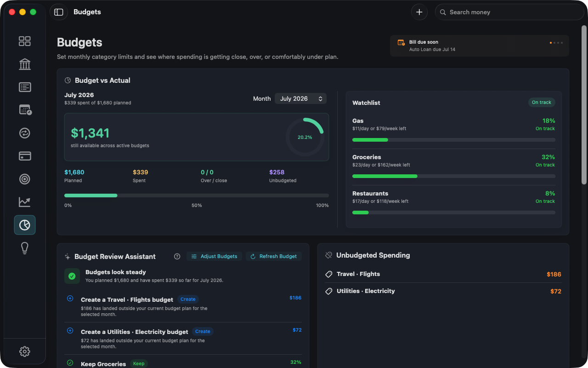Open the scheduled bills calendar icon
This screenshot has width=588, height=368.
coord(25,110)
